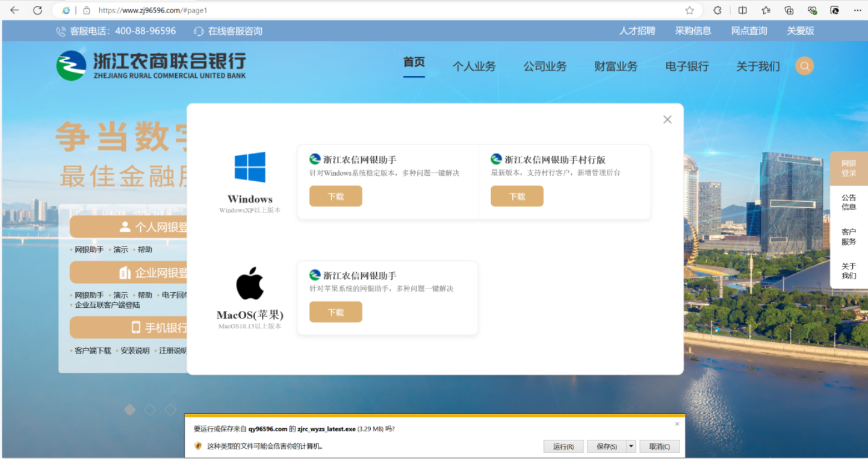Open the 网点查询 link
868x459 pixels.
click(749, 31)
